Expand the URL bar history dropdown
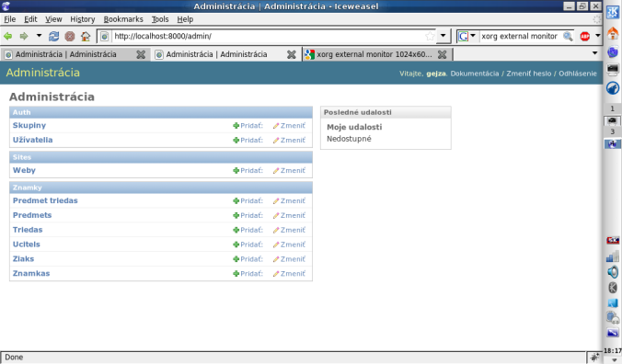This screenshot has height=364, width=622. [x=443, y=36]
